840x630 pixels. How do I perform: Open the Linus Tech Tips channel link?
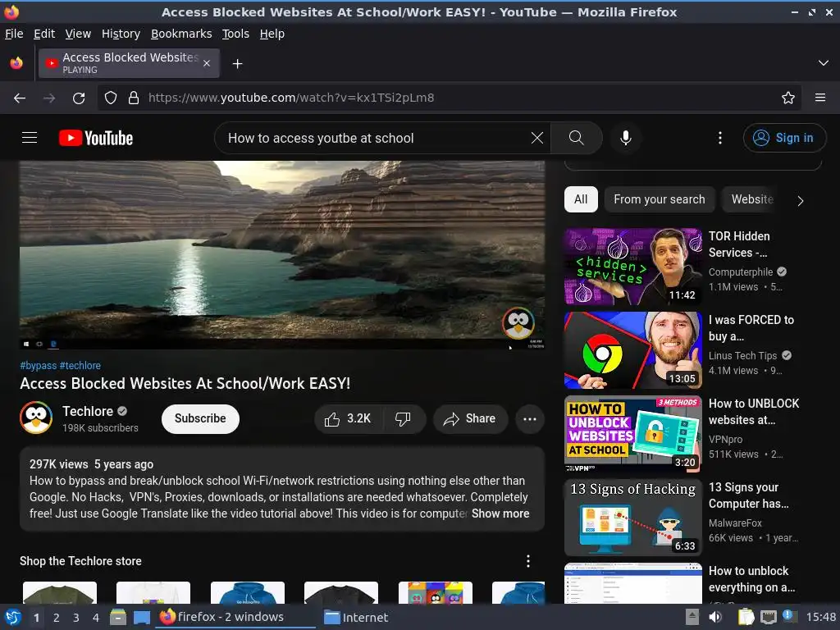tap(742, 356)
